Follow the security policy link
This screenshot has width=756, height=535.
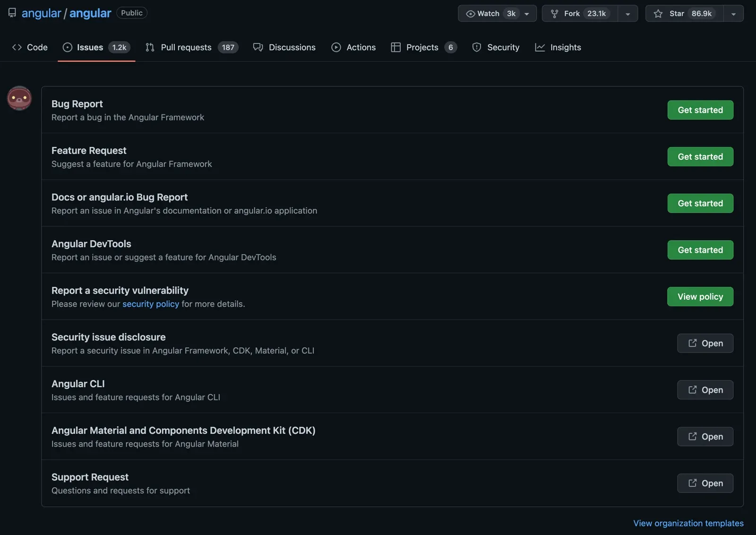151,304
